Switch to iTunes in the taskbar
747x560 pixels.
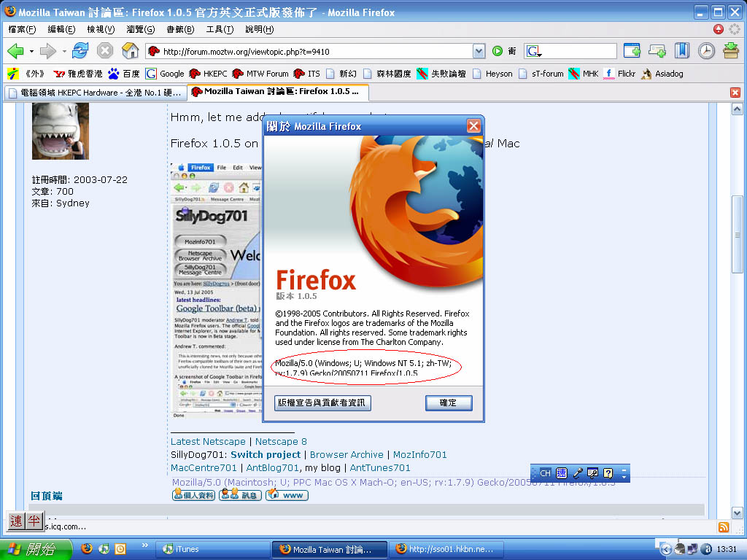(212, 549)
